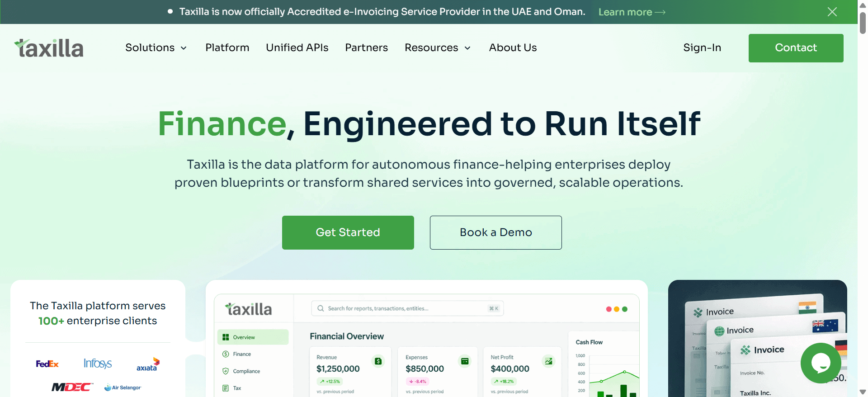Click the '+12.5%' revenue change badge
The width and height of the screenshot is (868, 397).
(330, 382)
